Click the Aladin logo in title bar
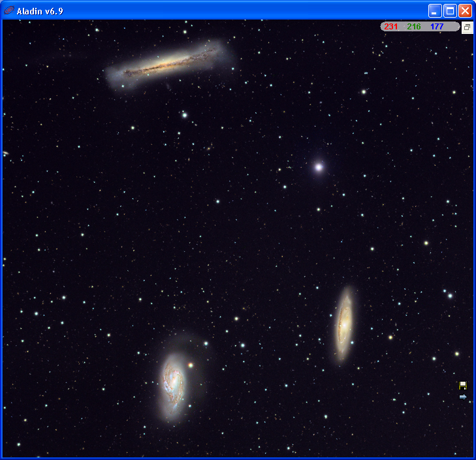This screenshot has width=476, height=460. click(8, 10)
